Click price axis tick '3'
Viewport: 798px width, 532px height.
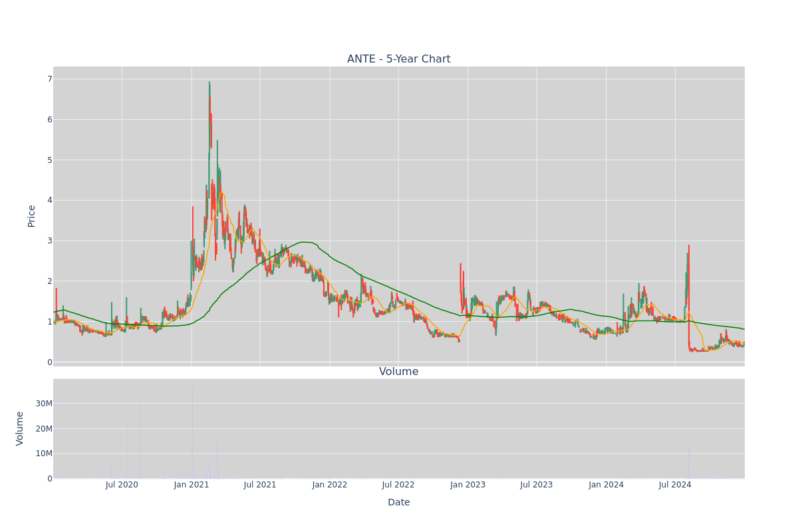coord(49,241)
